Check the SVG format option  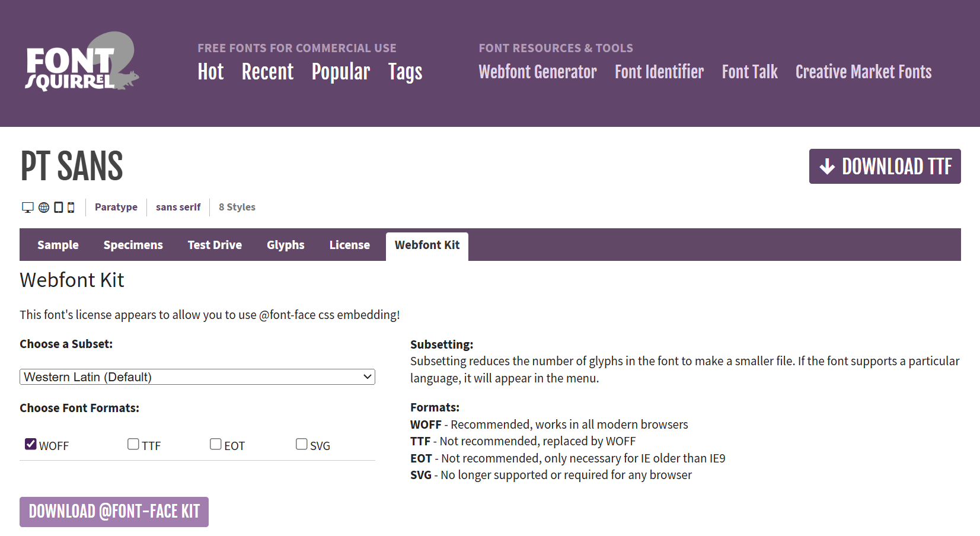pyautogui.click(x=302, y=444)
